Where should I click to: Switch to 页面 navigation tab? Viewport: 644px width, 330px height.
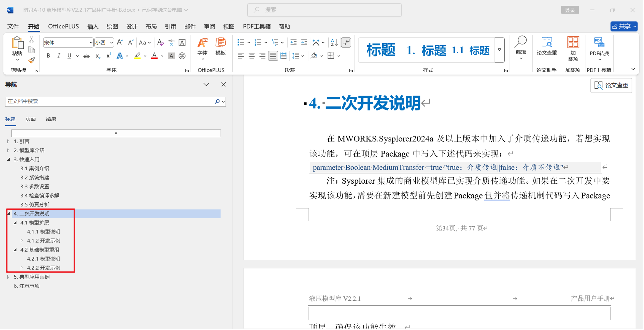tap(31, 119)
